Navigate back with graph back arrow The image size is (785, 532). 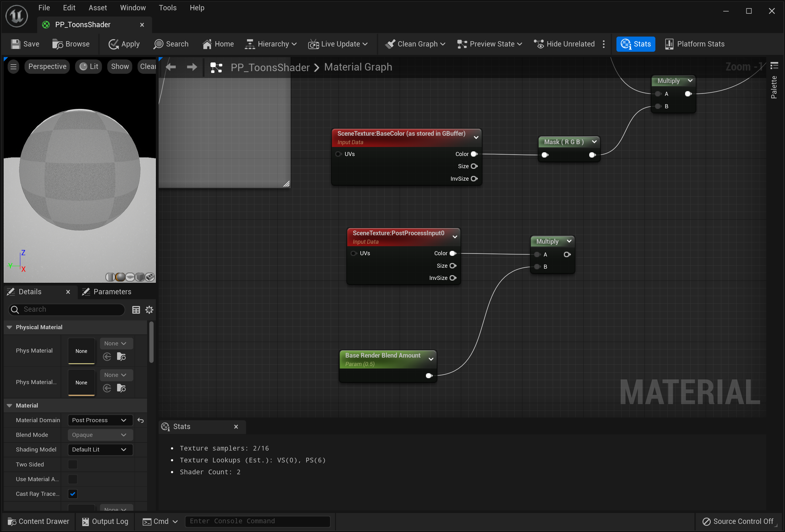click(x=171, y=67)
